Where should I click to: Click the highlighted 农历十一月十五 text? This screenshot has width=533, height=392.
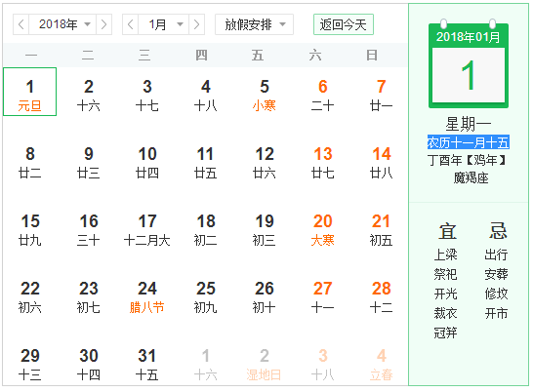(x=468, y=142)
